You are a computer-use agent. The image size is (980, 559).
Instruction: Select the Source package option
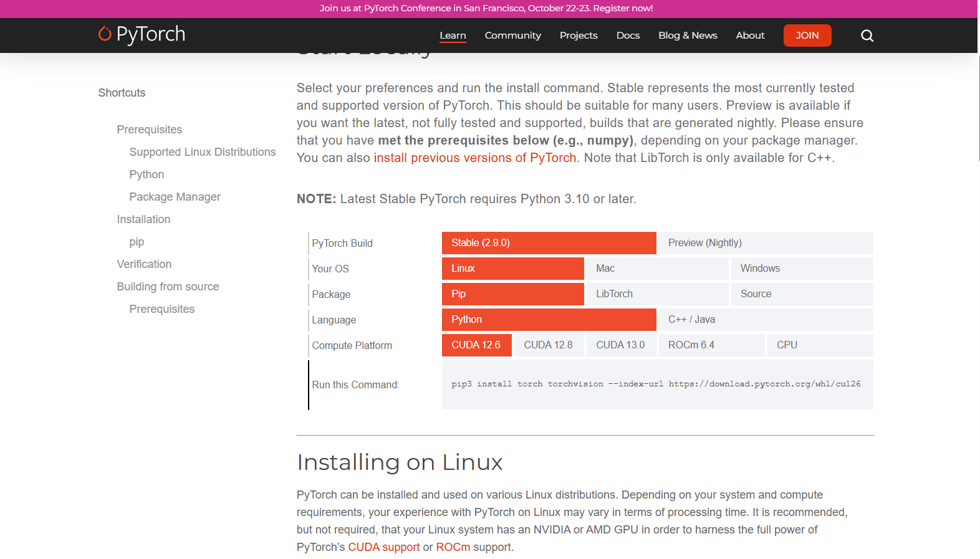coord(802,294)
